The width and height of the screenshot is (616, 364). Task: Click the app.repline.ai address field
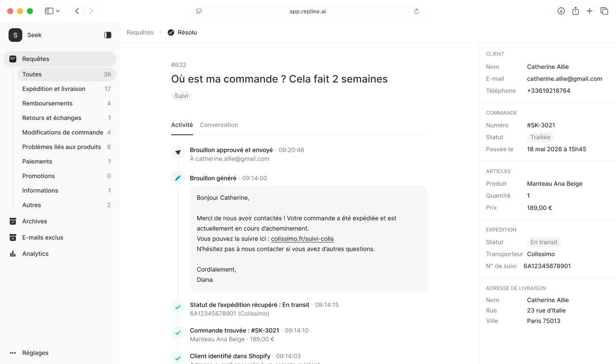tap(308, 11)
